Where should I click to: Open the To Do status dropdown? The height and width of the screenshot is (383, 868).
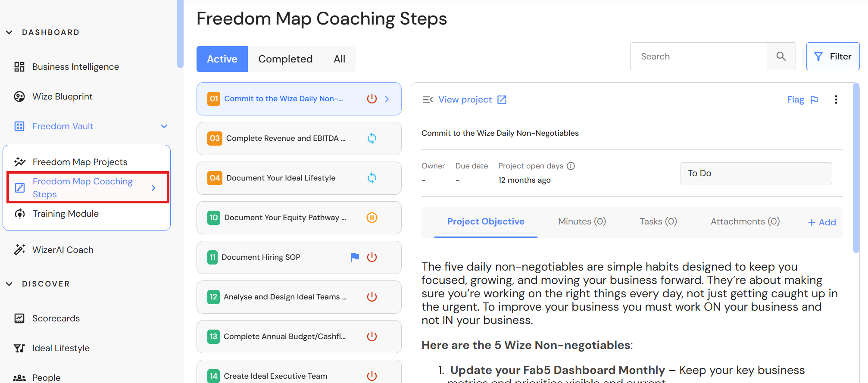coord(756,173)
